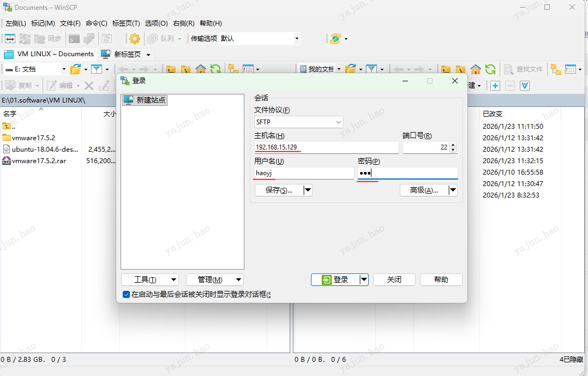This screenshot has height=376, width=588.
Task: Click into the 端口号 field showing 22
Action: click(426, 147)
